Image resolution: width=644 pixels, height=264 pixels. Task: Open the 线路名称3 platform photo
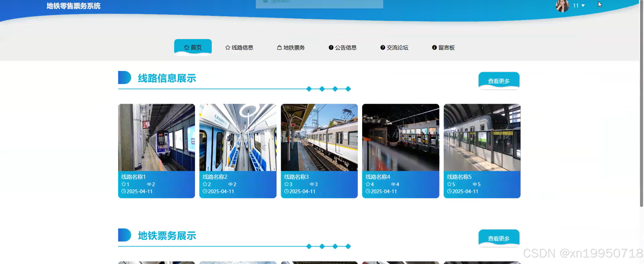pyautogui.click(x=319, y=137)
